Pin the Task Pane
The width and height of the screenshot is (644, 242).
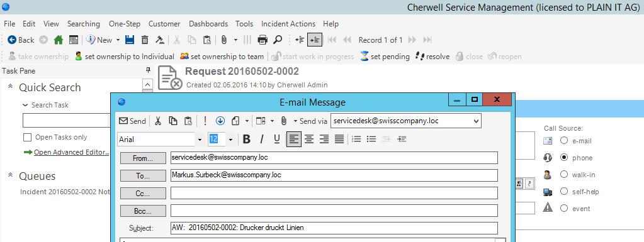149,71
